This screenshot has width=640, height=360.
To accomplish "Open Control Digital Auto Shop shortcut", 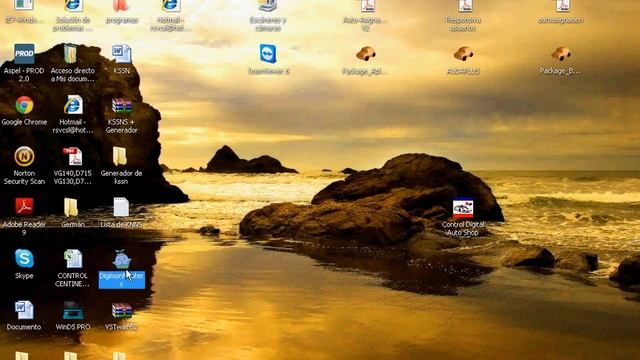I will tap(463, 209).
